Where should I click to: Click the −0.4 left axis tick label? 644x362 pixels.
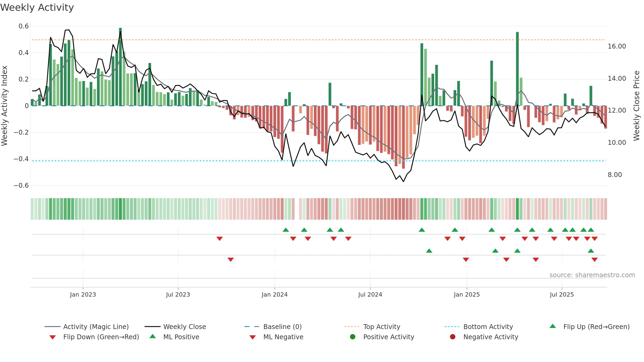pyautogui.click(x=21, y=159)
